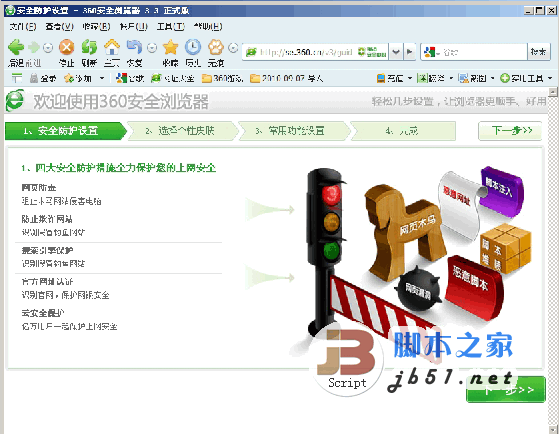Open the View (查看) menu
The width and height of the screenshot is (559, 434).
click(x=60, y=26)
